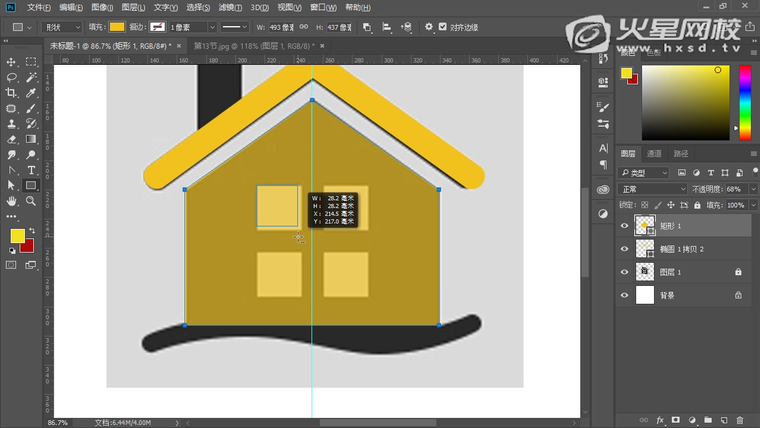Toggle visibility of 背景 layer
This screenshot has height=428, width=760.
coord(625,295)
